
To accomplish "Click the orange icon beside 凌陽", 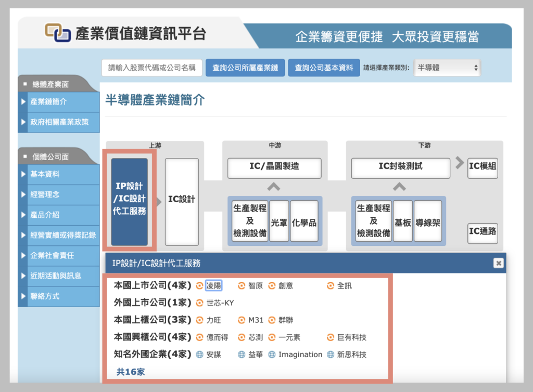I will 199,286.
